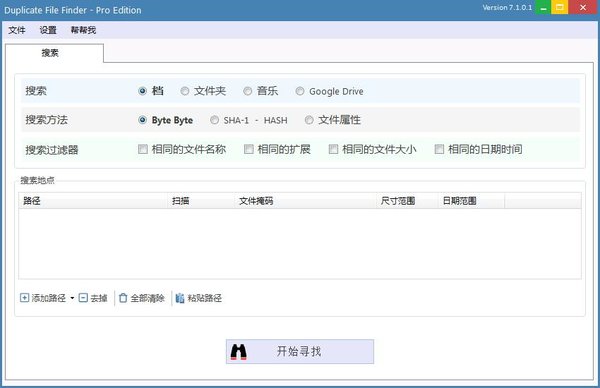The height and width of the screenshot is (388, 600).
Task: Select the 音乐 search option
Action: [x=248, y=91]
